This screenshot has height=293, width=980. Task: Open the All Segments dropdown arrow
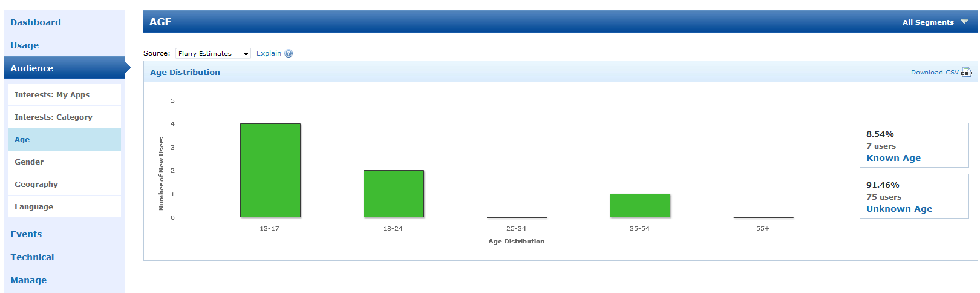point(964,22)
